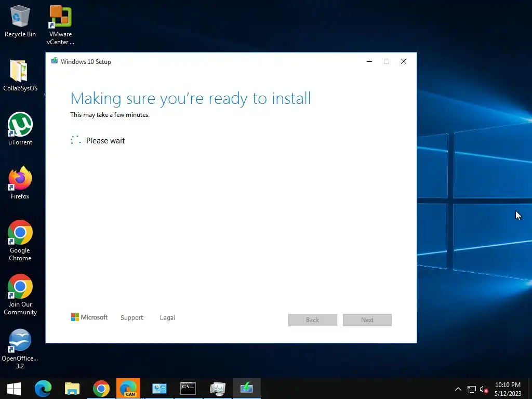Click the Microsoft logo in Setup
Image resolution: width=532 pixels, height=399 pixels.
point(89,317)
